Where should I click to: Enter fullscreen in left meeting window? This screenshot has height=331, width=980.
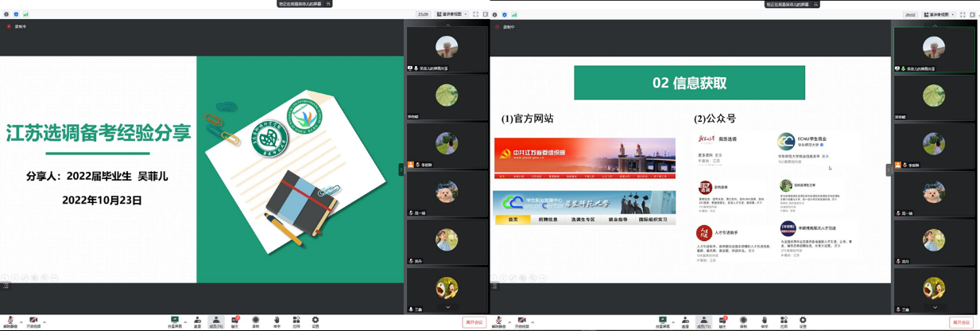(x=475, y=14)
